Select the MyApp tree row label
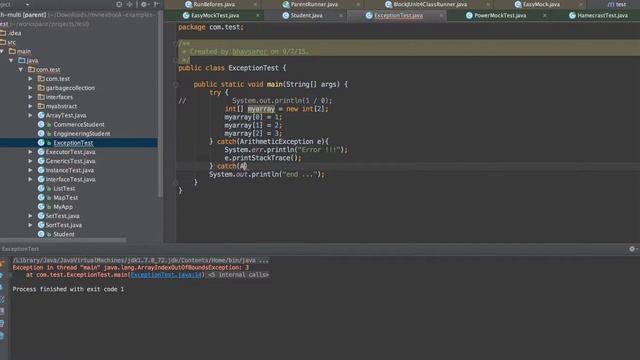Screen dimensions: 640x360 coord(63,207)
